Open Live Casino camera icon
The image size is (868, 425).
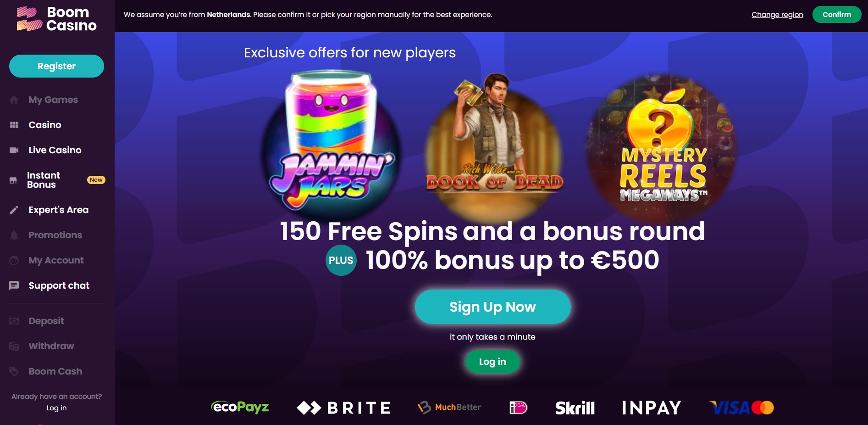tap(14, 150)
